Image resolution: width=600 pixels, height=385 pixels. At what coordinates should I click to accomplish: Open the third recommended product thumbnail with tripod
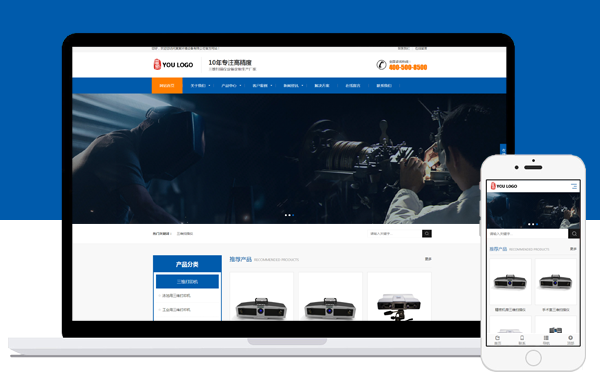399,297
